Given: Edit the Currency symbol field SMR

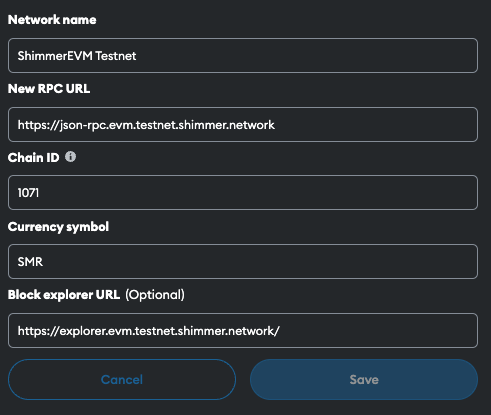Looking at the screenshot, I should coord(243,261).
